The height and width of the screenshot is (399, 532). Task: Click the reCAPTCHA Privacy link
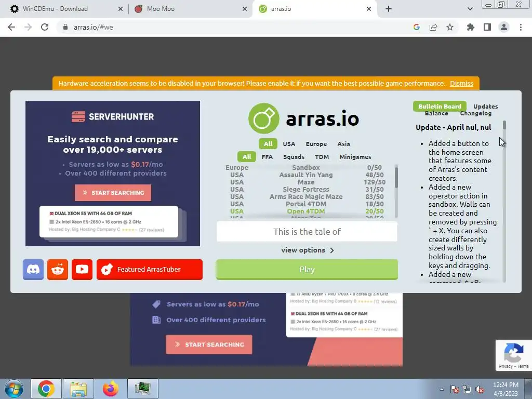coord(506,366)
